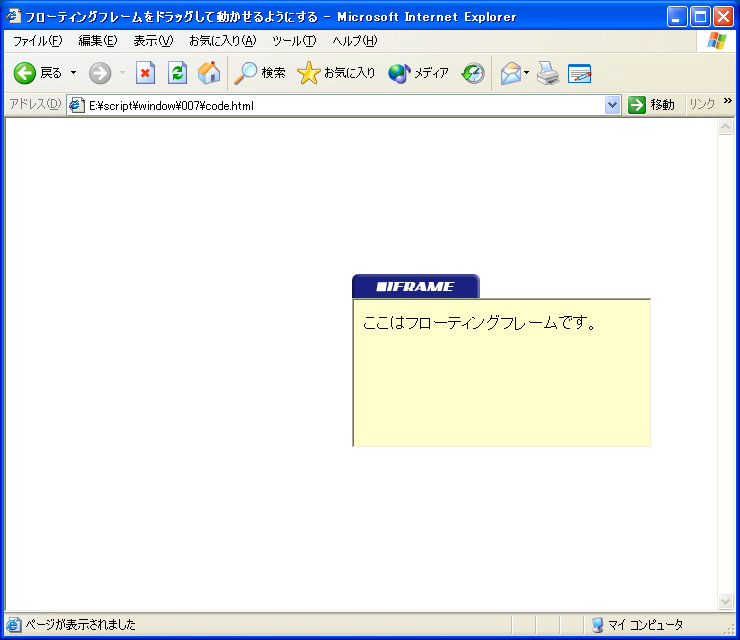This screenshot has width=740, height=640.
Task: Click the My Computer zone icon
Action: click(597, 625)
